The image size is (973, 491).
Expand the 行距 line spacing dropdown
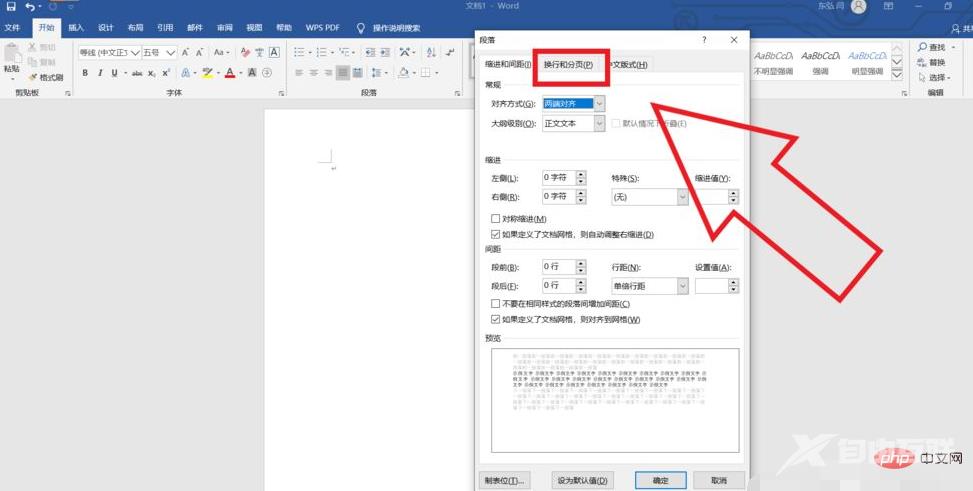(x=683, y=287)
